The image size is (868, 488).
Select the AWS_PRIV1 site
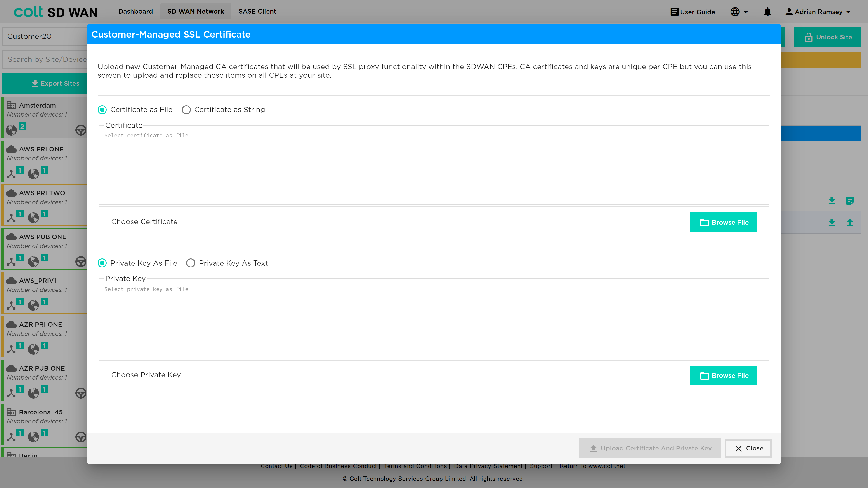[44, 292]
